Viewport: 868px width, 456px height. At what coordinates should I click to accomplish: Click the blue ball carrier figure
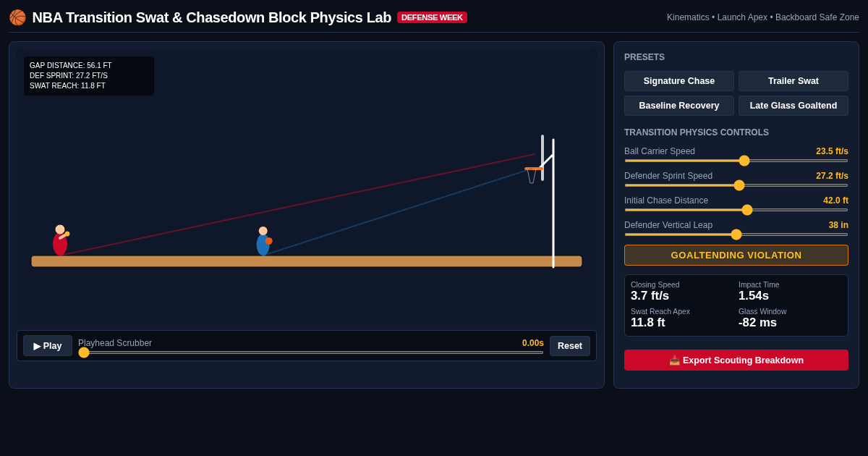[263, 241]
